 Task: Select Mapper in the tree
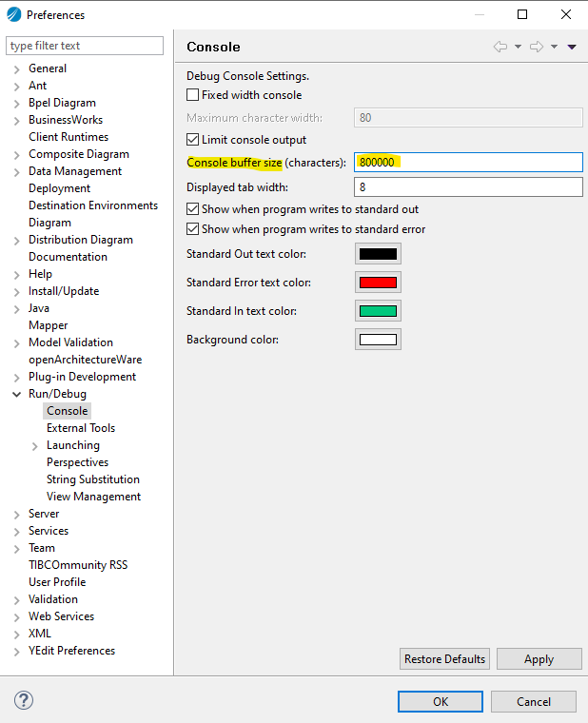point(48,325)
